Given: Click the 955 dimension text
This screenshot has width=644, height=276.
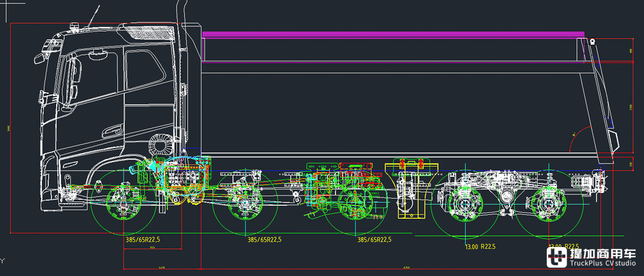Looking at the screenshot, I should 152,248.
